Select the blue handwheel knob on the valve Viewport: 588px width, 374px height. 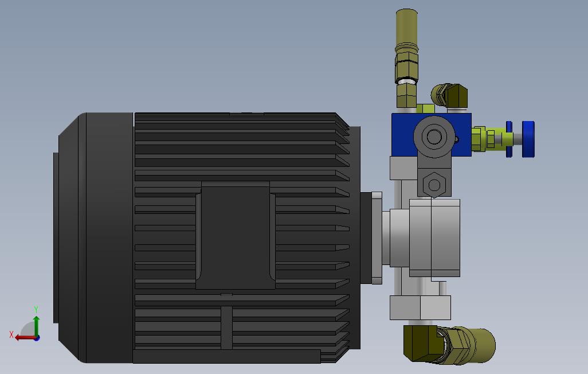[x=528, y=139]
